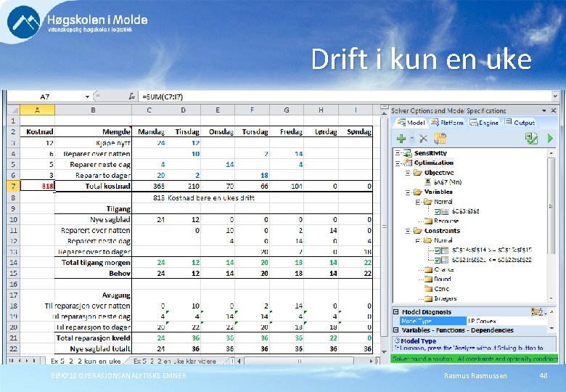Switch to the Output tab
The height and width of the screenshot is (392, 566).
coord(520,123)
